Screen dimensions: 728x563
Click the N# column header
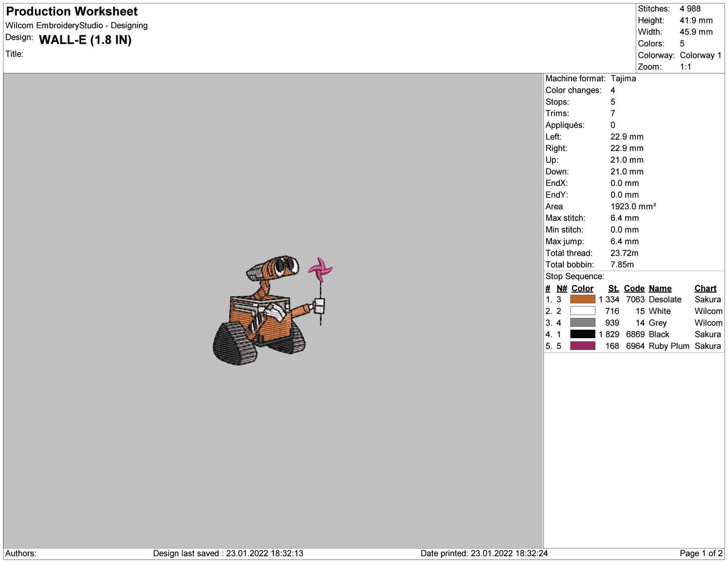point(562,288)
